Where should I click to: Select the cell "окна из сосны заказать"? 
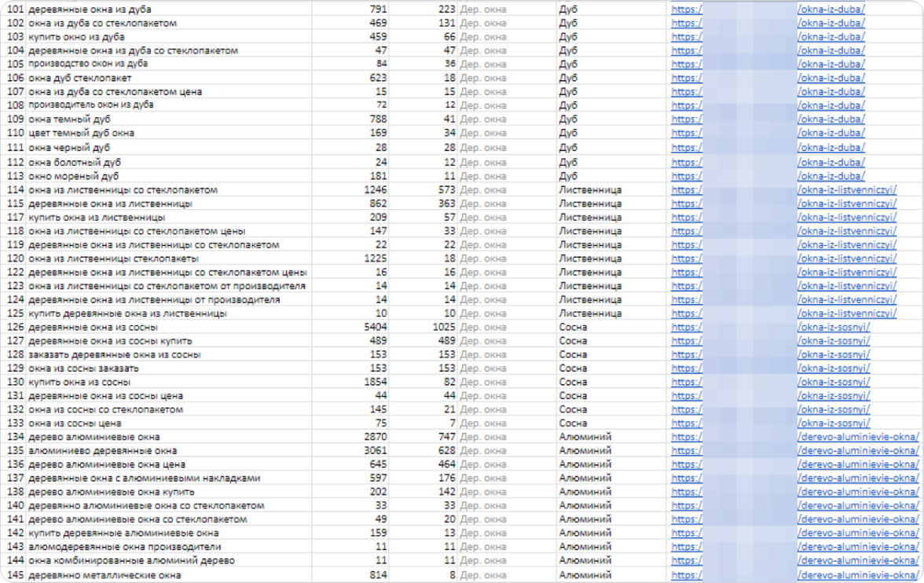click(x=83, y=368)
